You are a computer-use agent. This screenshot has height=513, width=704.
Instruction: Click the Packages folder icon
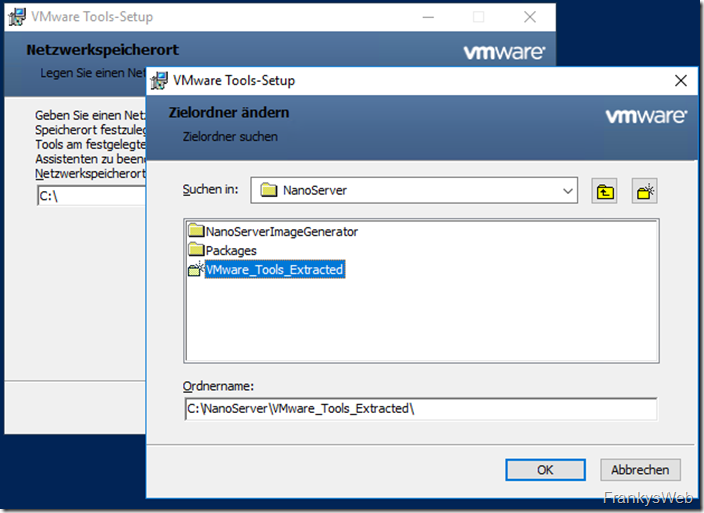coord(196,251)
